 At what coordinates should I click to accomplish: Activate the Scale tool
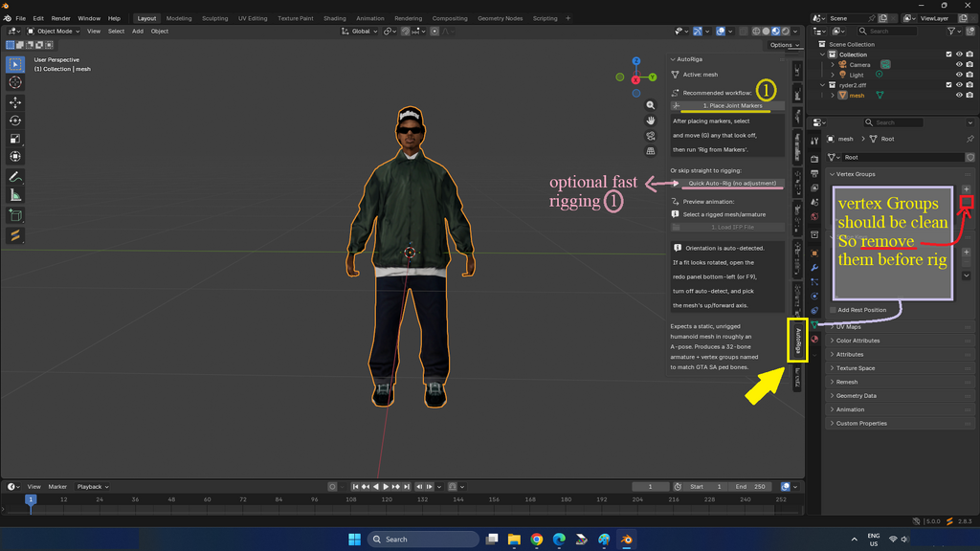coord(15,139)
